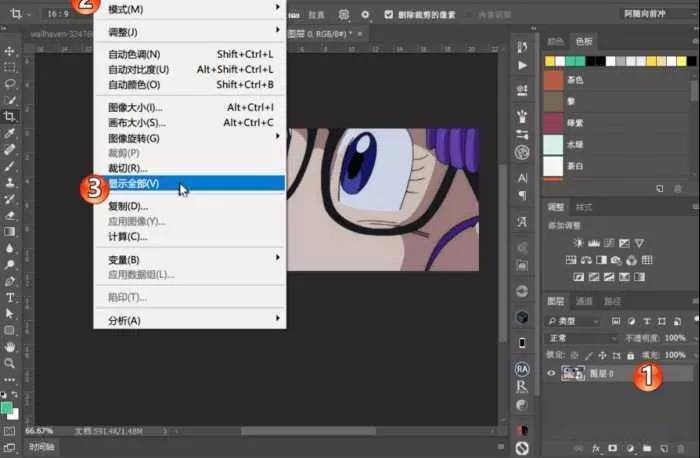The width and height of the screenshot is (700, 458).
Task: Create a new layer group folder
Action: 647,448
